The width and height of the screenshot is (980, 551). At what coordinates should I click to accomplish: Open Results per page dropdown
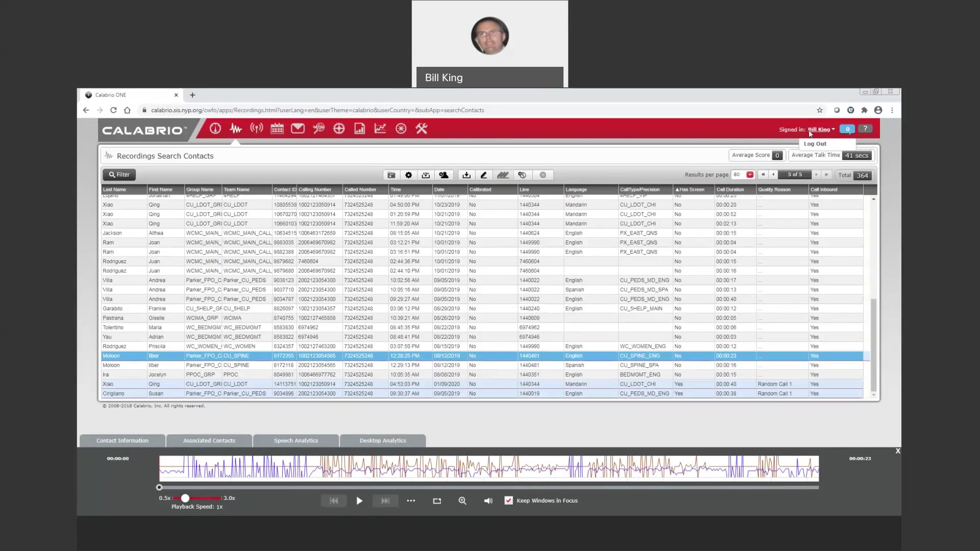(750, 175)
